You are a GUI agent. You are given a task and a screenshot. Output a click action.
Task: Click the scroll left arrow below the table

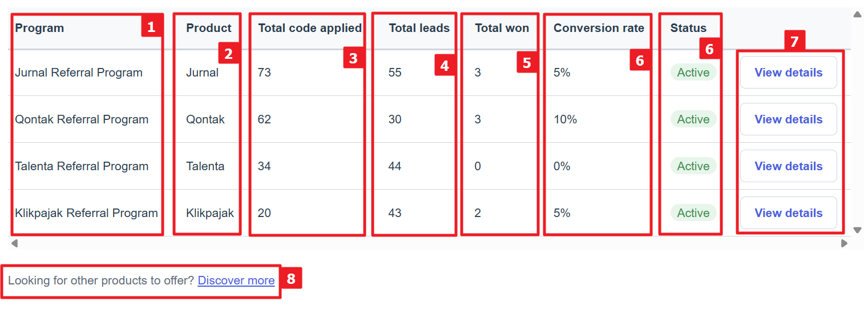[x=14, y=243]
